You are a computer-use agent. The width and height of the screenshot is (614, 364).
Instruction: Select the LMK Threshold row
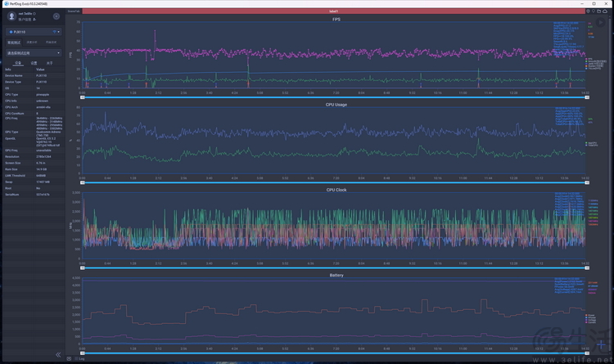pos(34,175)
